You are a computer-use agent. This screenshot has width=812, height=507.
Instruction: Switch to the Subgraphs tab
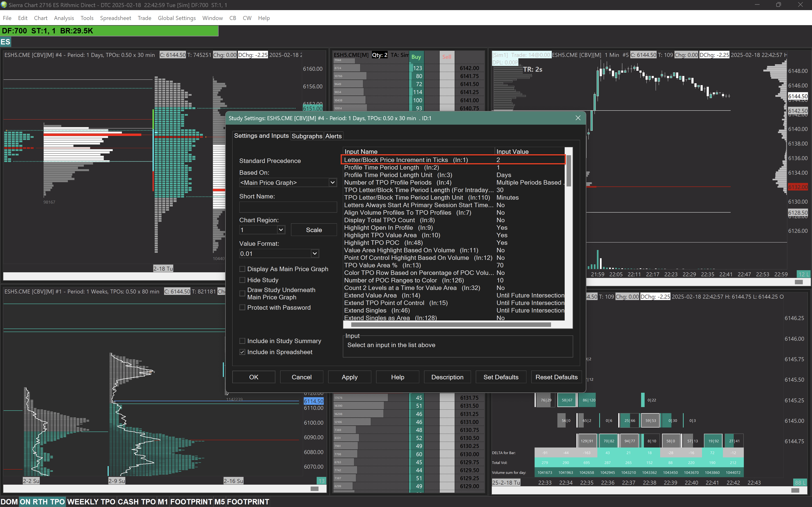[x=307, y=136]
